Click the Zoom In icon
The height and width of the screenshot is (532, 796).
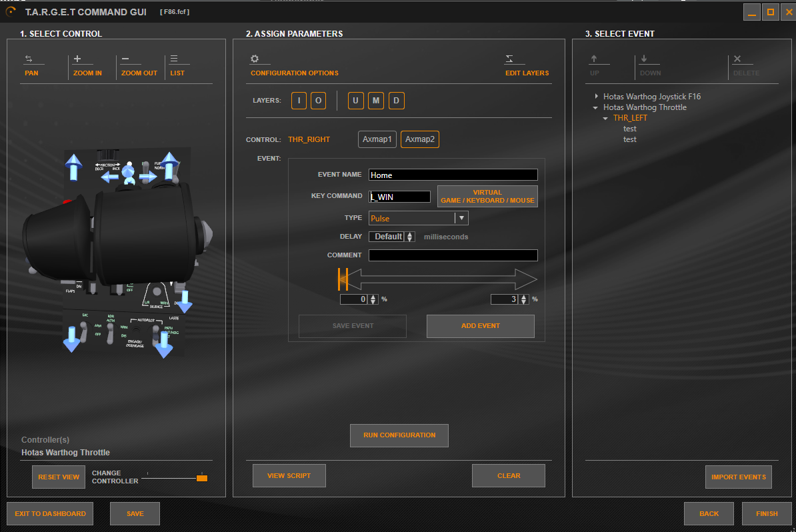coord(77,59)
